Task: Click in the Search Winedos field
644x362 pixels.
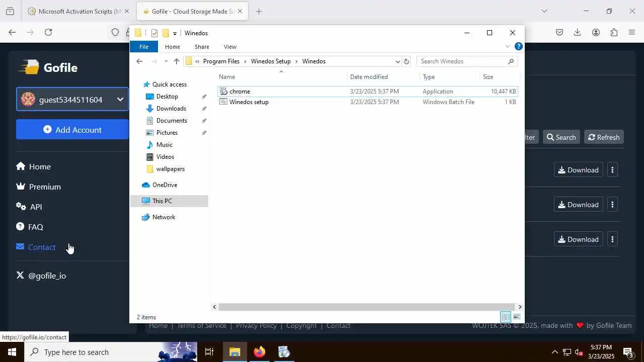Action: [467, 61]
